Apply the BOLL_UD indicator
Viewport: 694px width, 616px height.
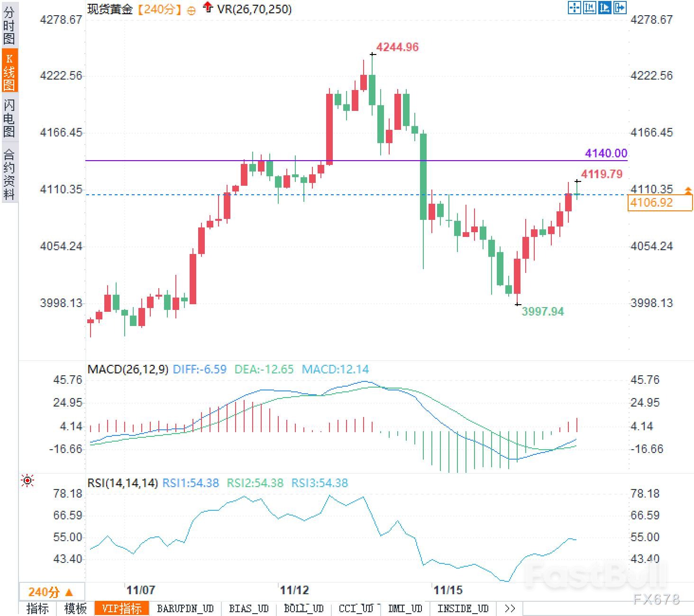[x=304, y=608]
